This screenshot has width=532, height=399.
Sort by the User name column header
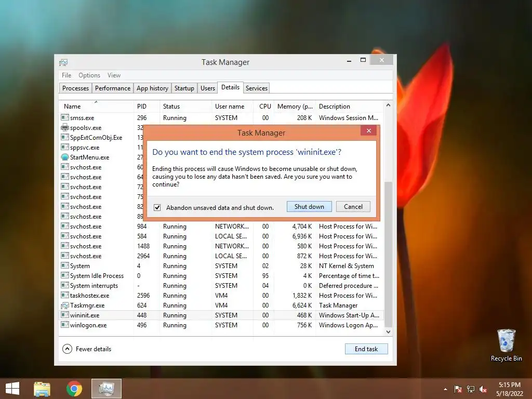pos(232,106)
